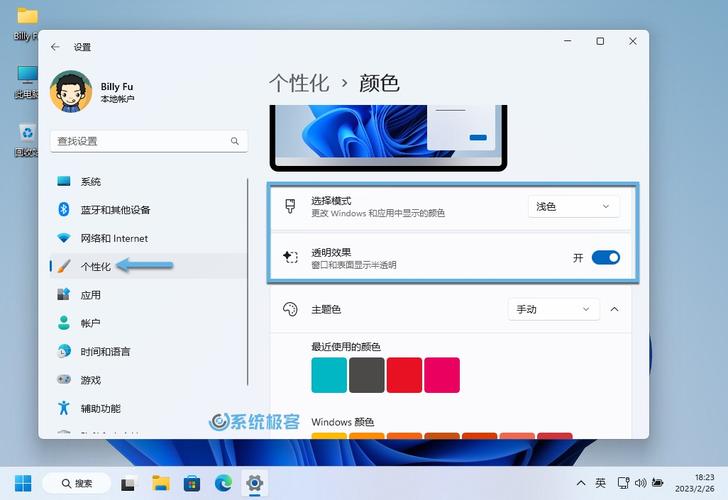The image size is (728, 500).
Task: Select Billy Fu desktop folder icon
Action: tap(26, 24)
